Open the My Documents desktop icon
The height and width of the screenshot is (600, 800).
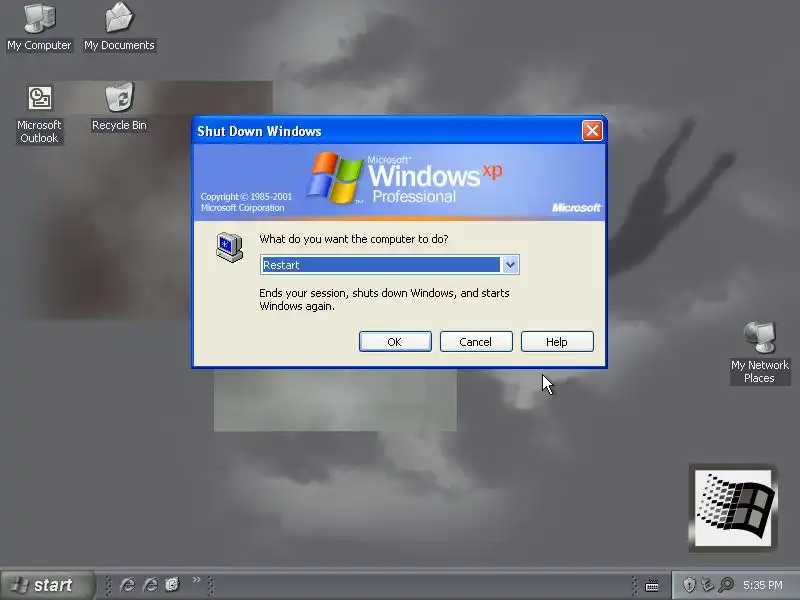coord(119,27)
